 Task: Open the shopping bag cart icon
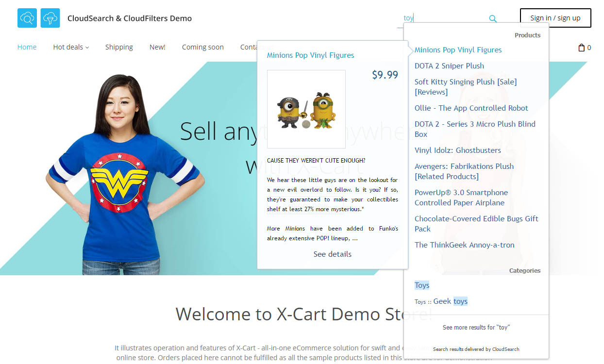[x=581, y=47]
